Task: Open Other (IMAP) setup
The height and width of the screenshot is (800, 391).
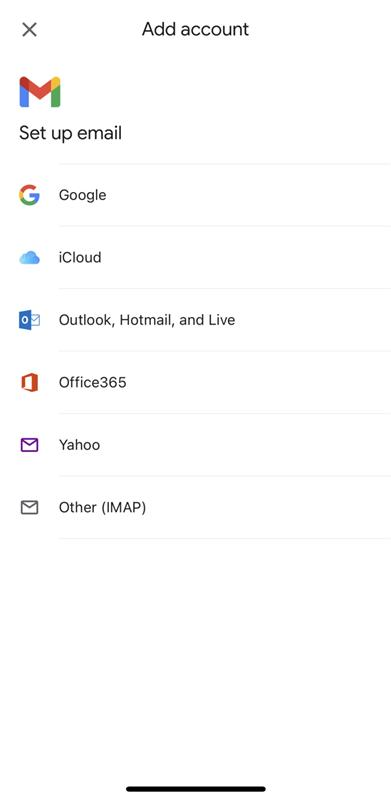Action: [x=196, y=507]
